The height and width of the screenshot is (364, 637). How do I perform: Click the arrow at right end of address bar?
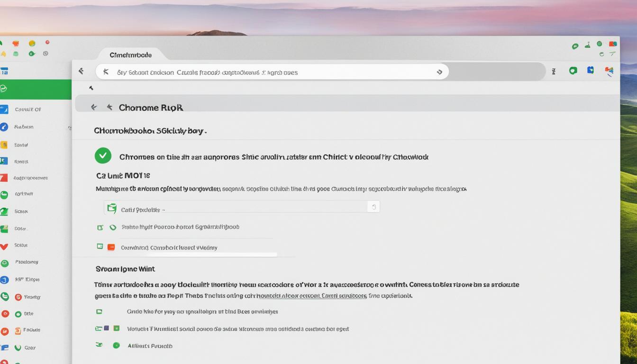coord(439,72)
